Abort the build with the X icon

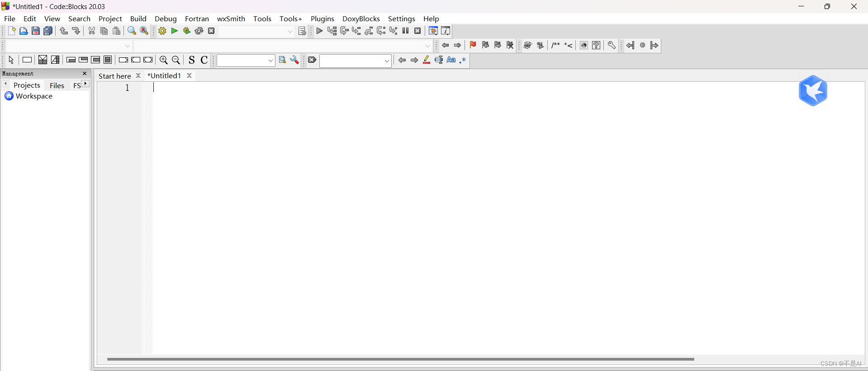[211, 31]
